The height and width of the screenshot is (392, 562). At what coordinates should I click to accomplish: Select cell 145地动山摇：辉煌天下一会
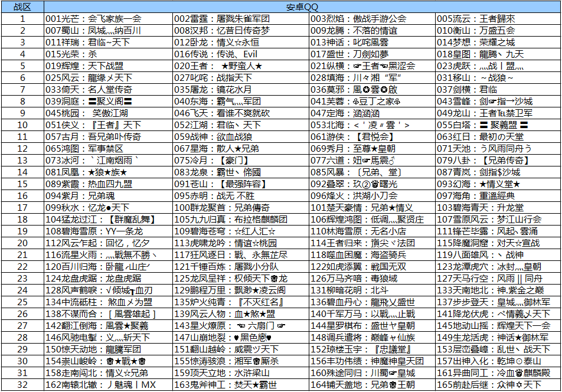[x=498, y=326]
